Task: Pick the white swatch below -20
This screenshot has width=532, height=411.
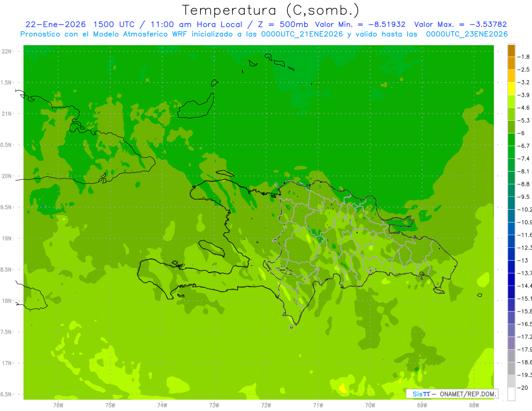Action: pyautogui.click(x=511, y=394)
